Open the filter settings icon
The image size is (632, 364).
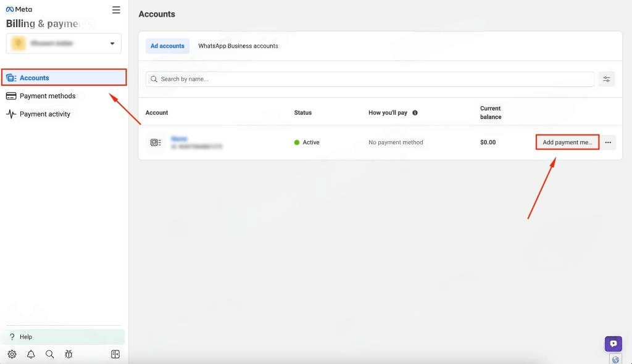[x=607, y=79]
